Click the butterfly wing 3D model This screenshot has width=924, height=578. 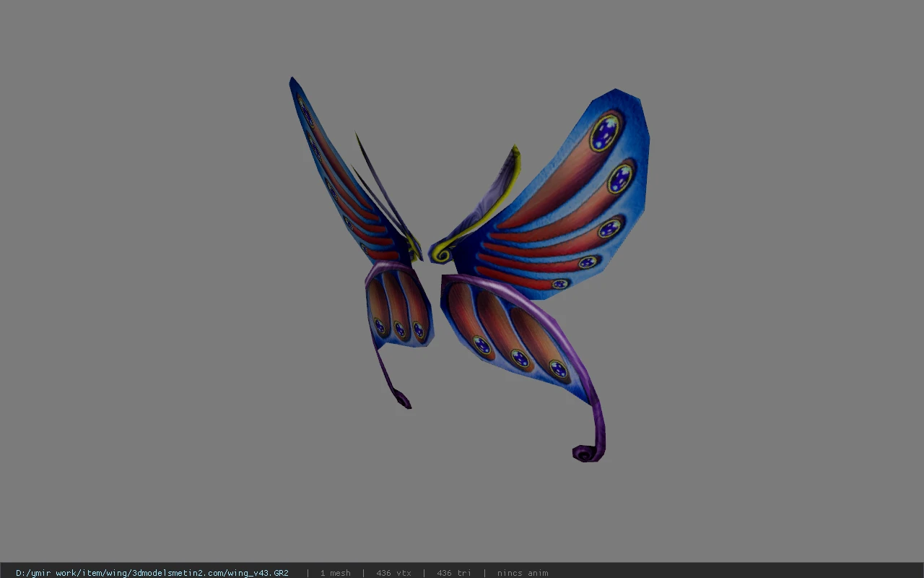point(469,269)
